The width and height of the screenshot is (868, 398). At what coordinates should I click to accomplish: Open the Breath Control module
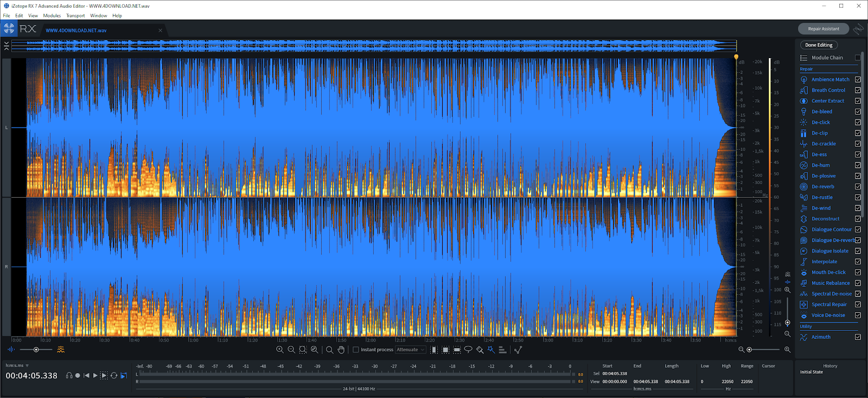pyautogui.click(x=828, y=90)
